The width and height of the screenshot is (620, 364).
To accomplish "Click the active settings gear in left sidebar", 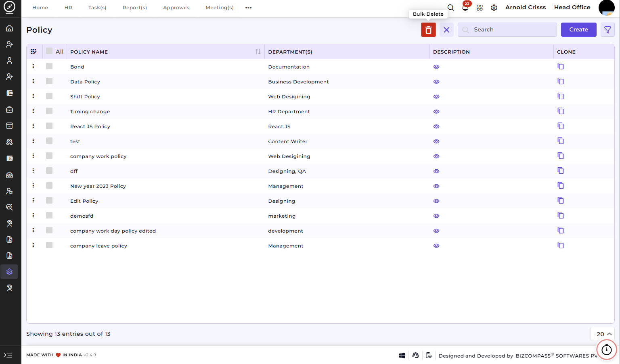I will point(10,272).
